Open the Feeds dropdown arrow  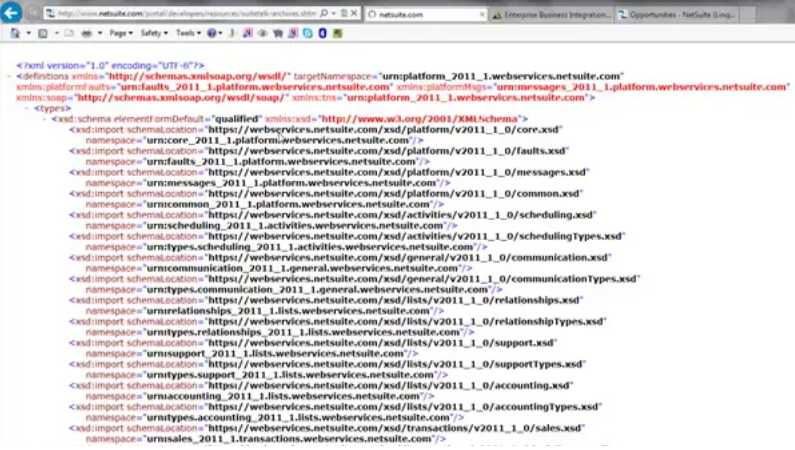56,33
